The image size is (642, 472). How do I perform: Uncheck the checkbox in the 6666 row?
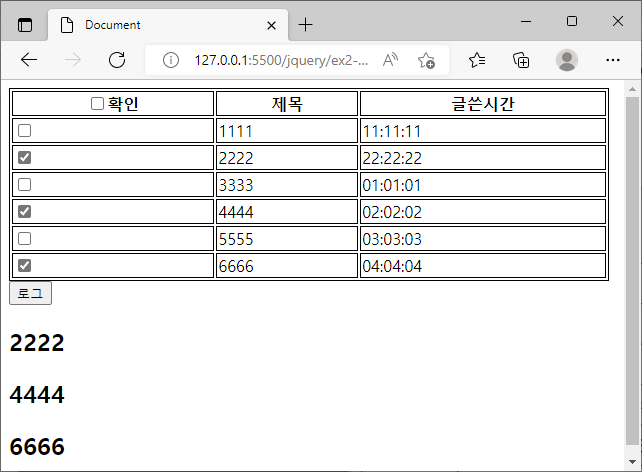click(25, 266)
